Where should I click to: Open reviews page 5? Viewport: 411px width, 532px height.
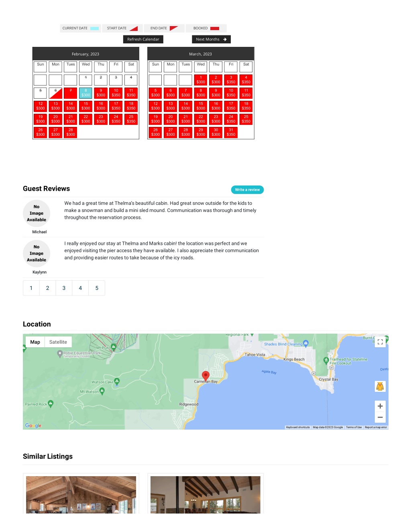point(97,288)
